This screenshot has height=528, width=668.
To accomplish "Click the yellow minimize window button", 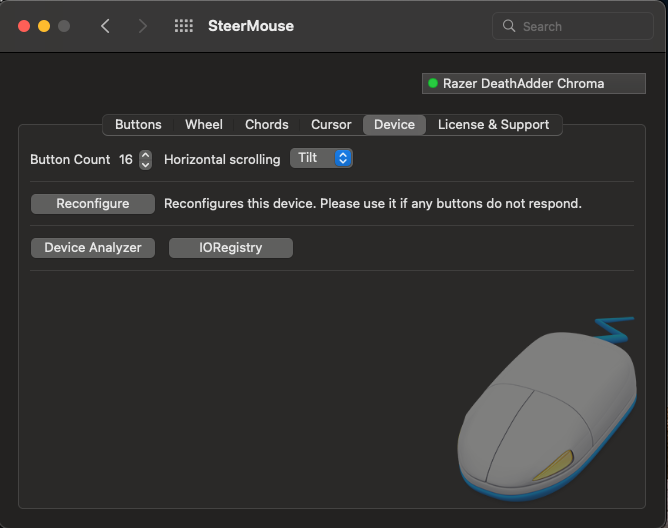I will [x=44, y=26].
